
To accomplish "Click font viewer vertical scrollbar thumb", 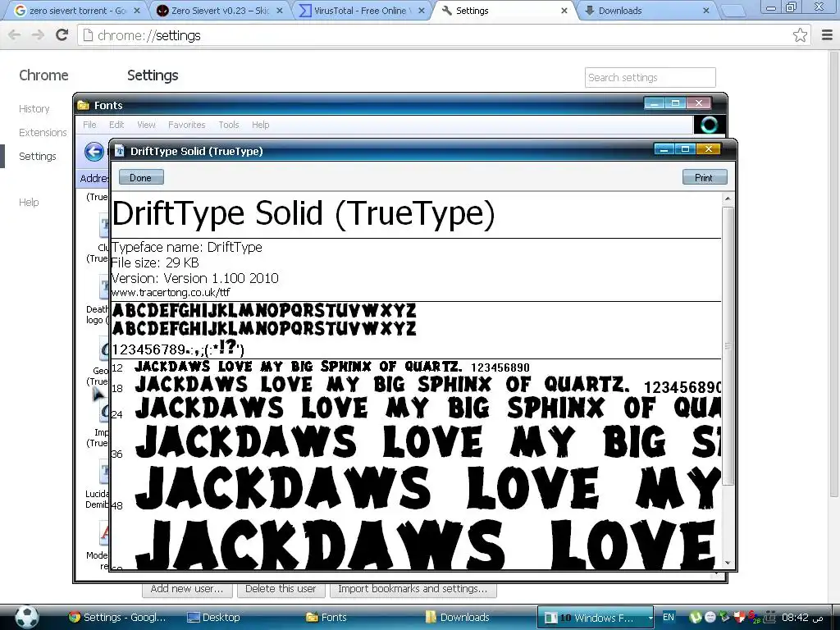I will 728,346.
